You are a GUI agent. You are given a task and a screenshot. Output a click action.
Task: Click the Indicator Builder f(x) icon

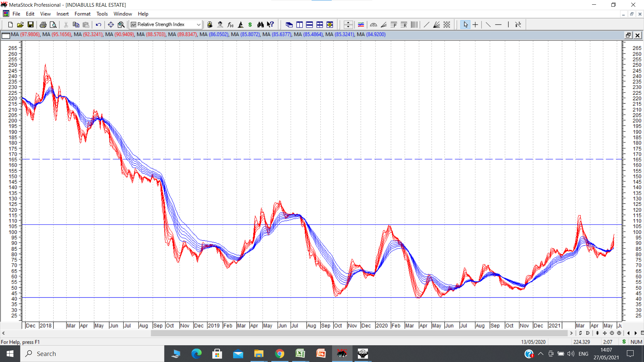point(230,24)
